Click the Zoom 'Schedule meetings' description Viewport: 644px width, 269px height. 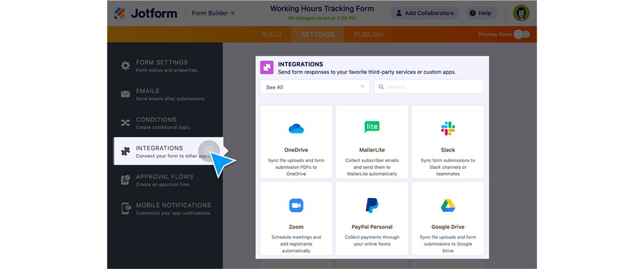[296, 244]
